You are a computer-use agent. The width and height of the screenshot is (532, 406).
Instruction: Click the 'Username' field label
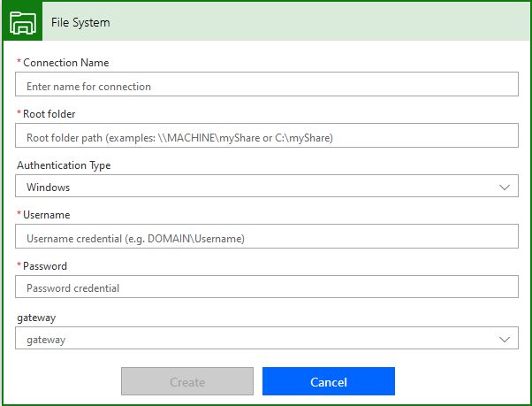[46, 215]
